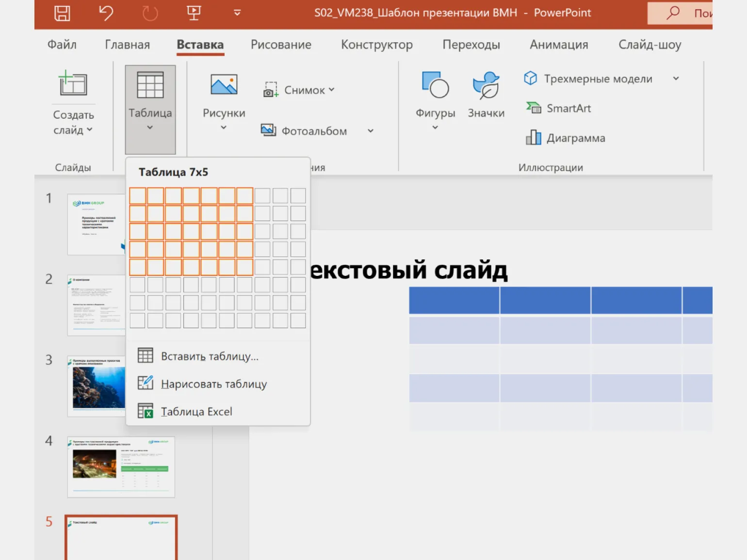Select slide 5 thumbnail
This screenshot has height=560, width=747.
coord(121,538)
